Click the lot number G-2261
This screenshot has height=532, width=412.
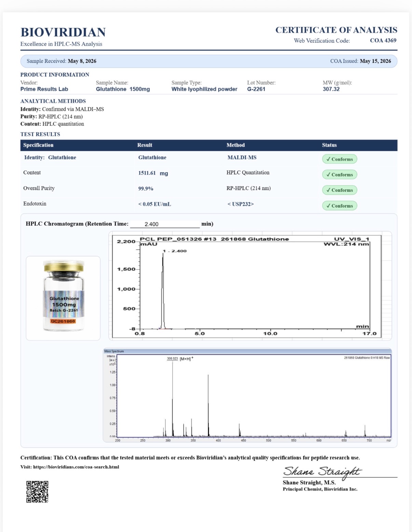[x=256, y=89]
